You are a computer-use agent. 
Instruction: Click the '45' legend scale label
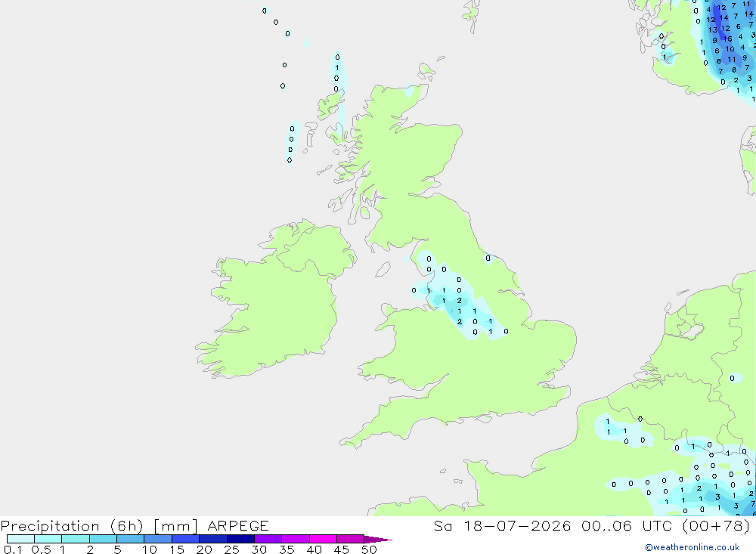342,549
